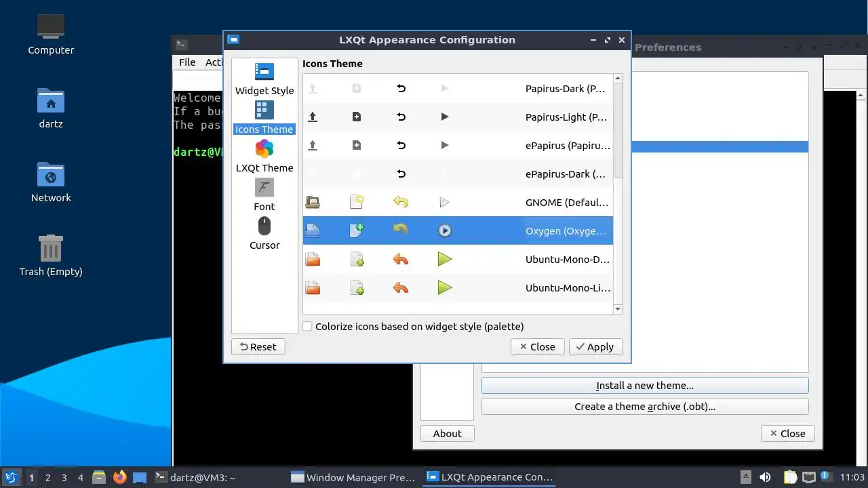This screenshot has width=868, height=488.
Task: Click the Oxygen row play preview icon
Action: pos(445,230)
